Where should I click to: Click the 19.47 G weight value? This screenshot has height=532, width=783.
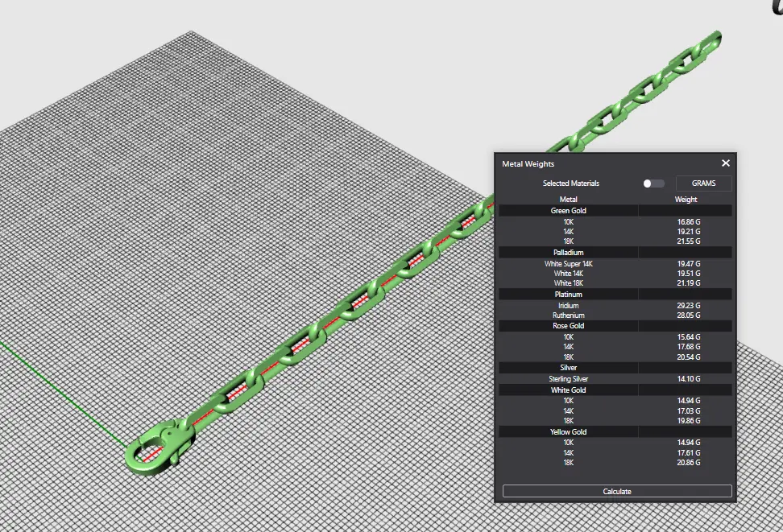tap(689, 263)
